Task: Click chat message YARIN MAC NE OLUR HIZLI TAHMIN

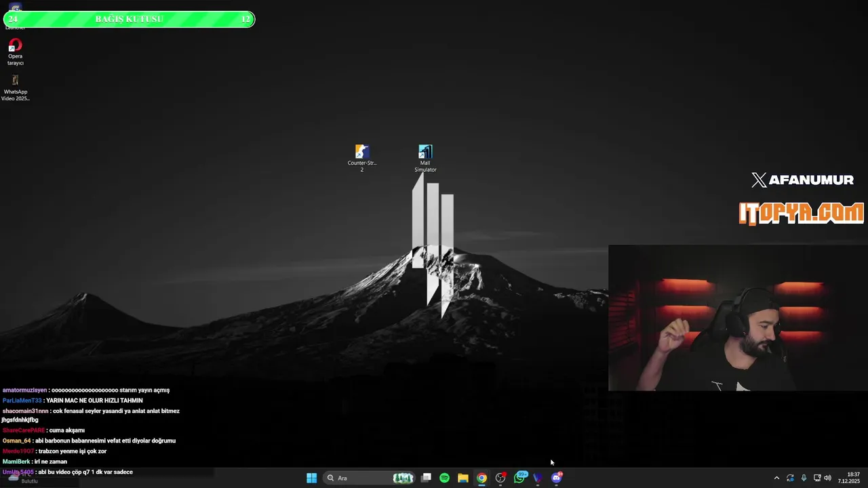Action: 94,401
